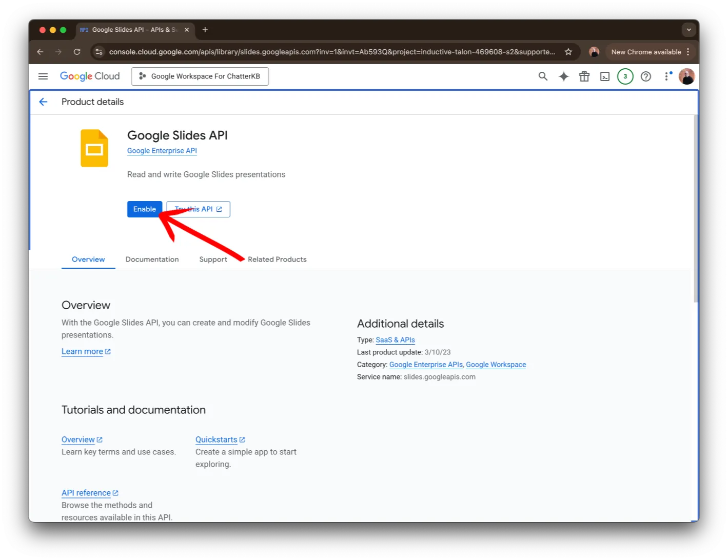The image size is (728, 560).
Task: Open the SaaS & APIs type link
Action: 395,340
